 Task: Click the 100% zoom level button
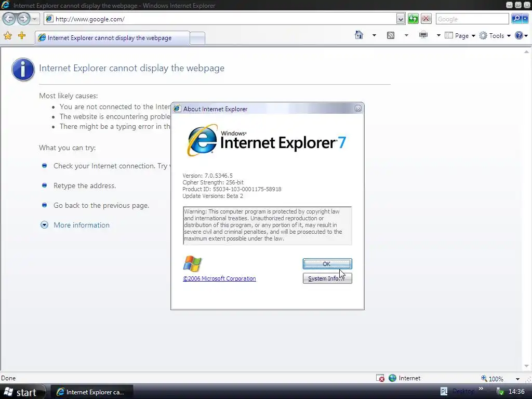[492, 378]
